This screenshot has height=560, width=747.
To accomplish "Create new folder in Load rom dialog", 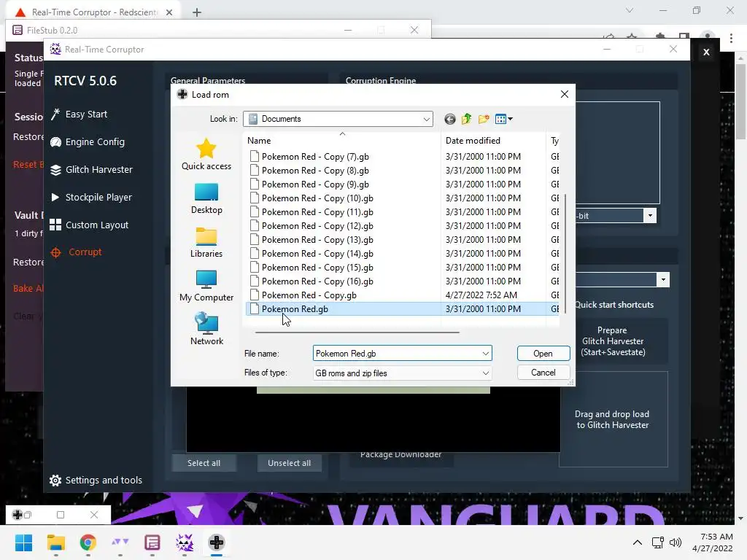I will (x=484, y=119).
